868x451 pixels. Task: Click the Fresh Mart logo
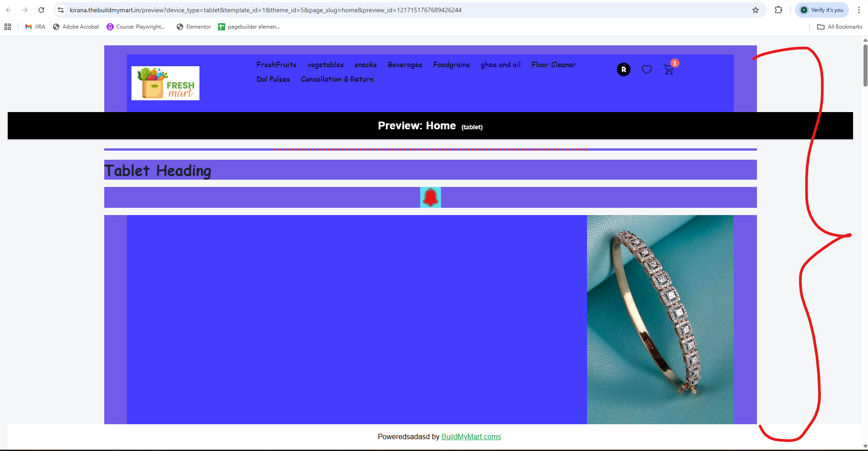tap(165, 83)
